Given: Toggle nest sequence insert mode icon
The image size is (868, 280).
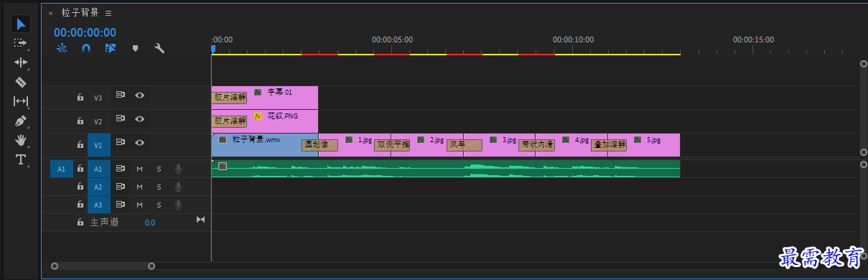Looking at the screenshot, I should click(62, 49).
